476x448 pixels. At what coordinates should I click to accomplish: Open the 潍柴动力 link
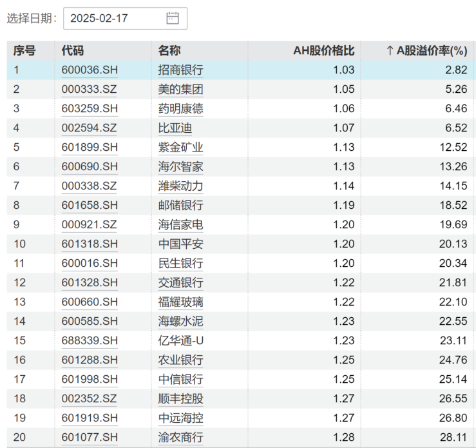pyautogui.click(x=180, y=186)
